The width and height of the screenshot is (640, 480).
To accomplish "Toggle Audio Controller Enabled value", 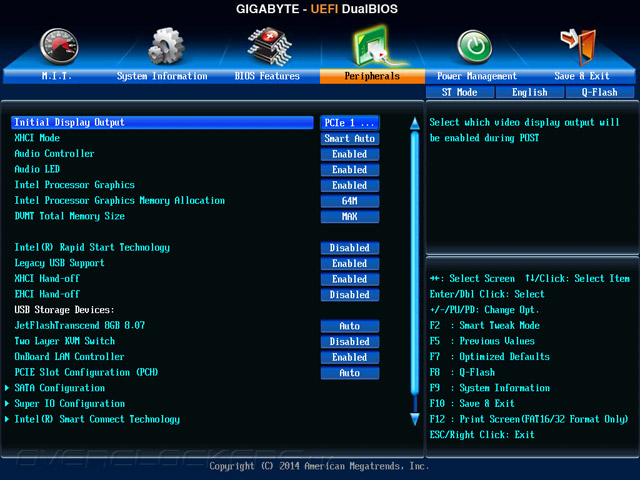I will point(350,154).
